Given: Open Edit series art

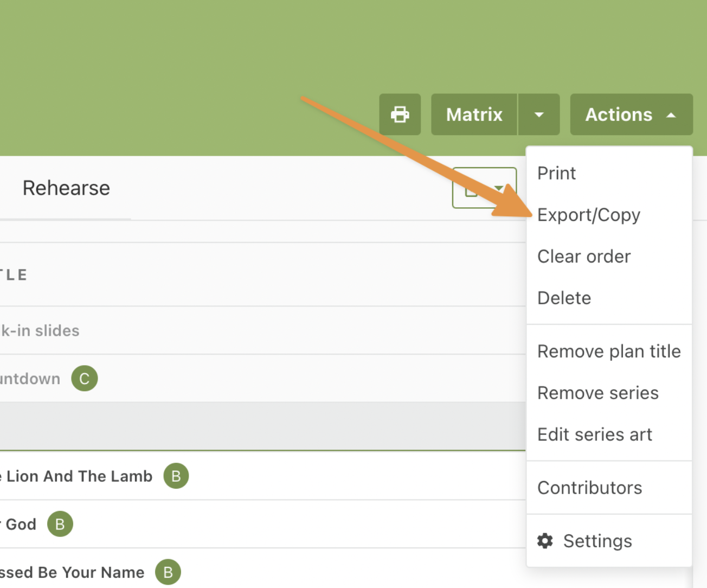Looking at the screenshot, I should pos(609,434).
